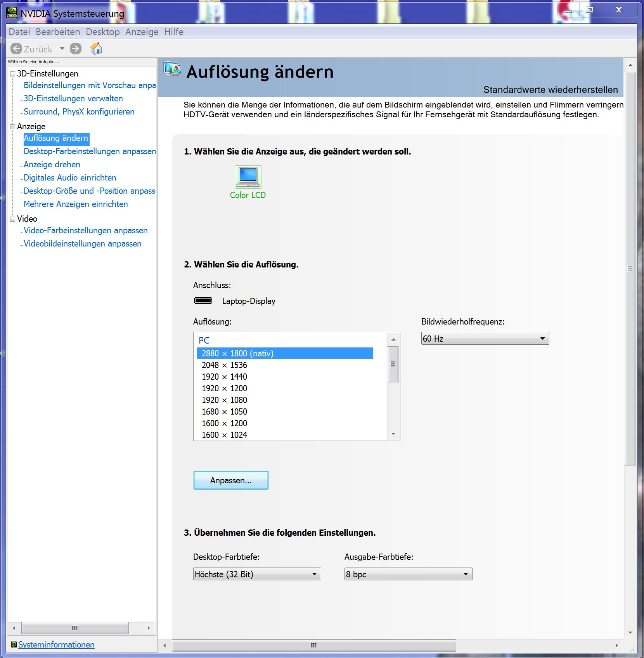This screenshot has width=644, height=658.
Task: Click main panel horizontal scroll left arrow
Action: pos(165,646)
